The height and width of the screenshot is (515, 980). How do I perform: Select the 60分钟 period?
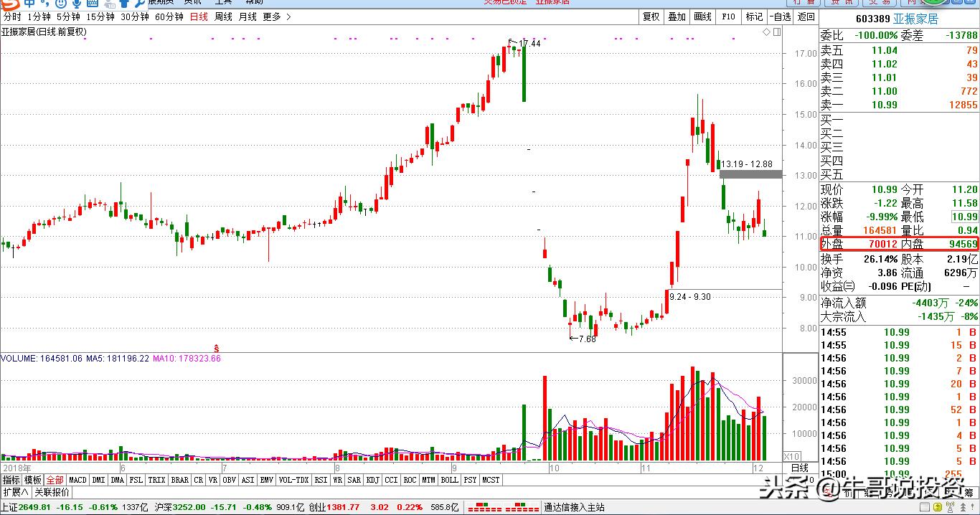click(169, 16)
